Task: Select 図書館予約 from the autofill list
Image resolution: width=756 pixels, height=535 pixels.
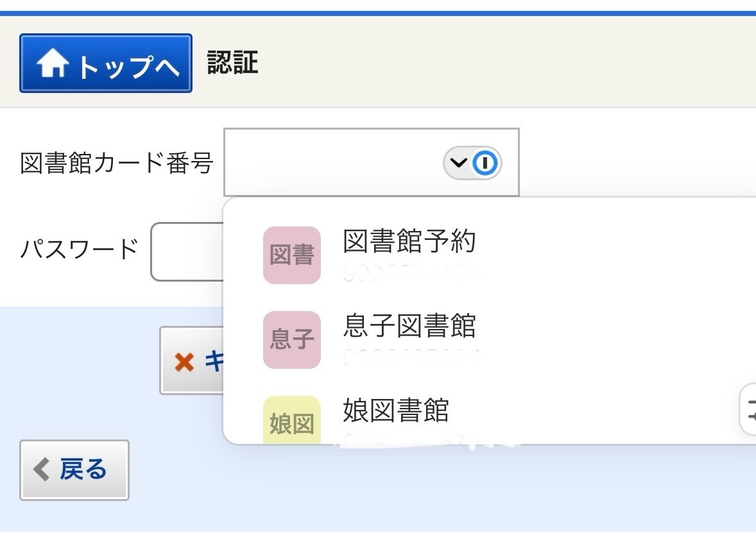Action: click(409, 242)
